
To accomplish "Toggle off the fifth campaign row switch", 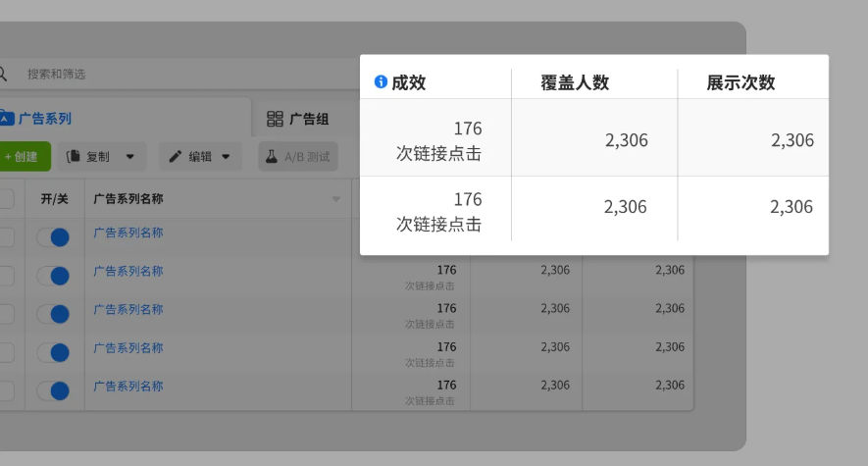I will [53, 390].
